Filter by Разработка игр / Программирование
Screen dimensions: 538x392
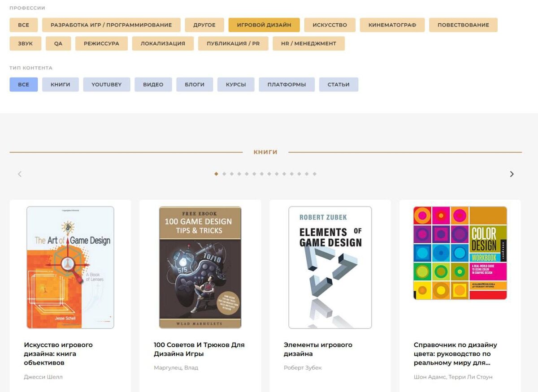[111, 25]
